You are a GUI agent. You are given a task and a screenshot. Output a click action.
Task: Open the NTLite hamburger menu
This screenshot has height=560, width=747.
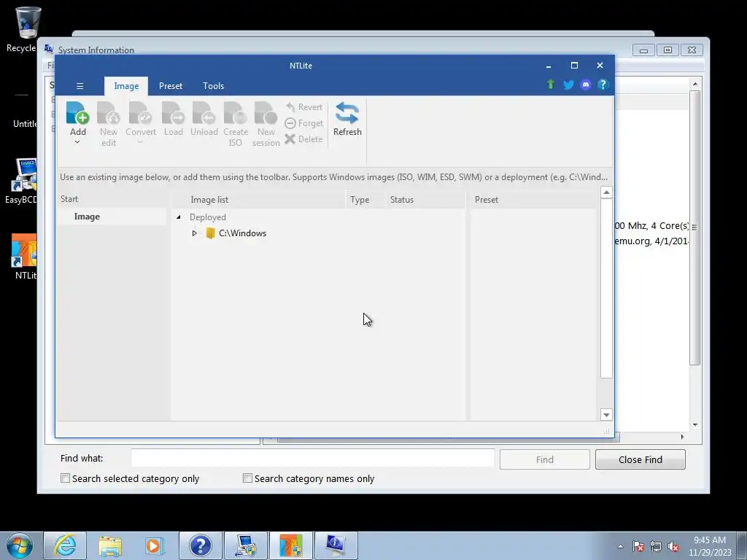(80, 86)
